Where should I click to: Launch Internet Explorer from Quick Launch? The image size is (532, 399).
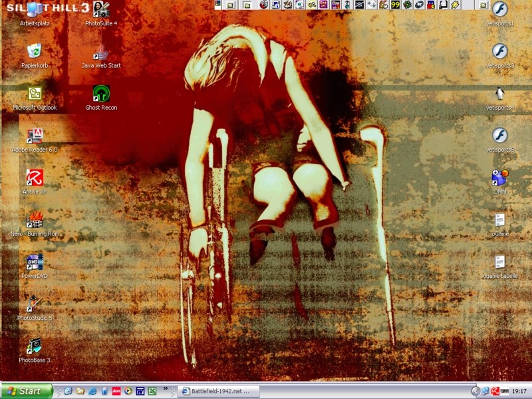(x=92, y=391)
